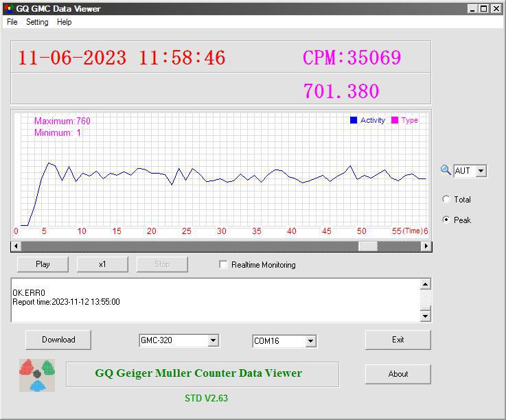This screenshot has height=420, width=506.
Task: Close the GQ GMC Data Viewer window
Action: [x=496, y=9]
